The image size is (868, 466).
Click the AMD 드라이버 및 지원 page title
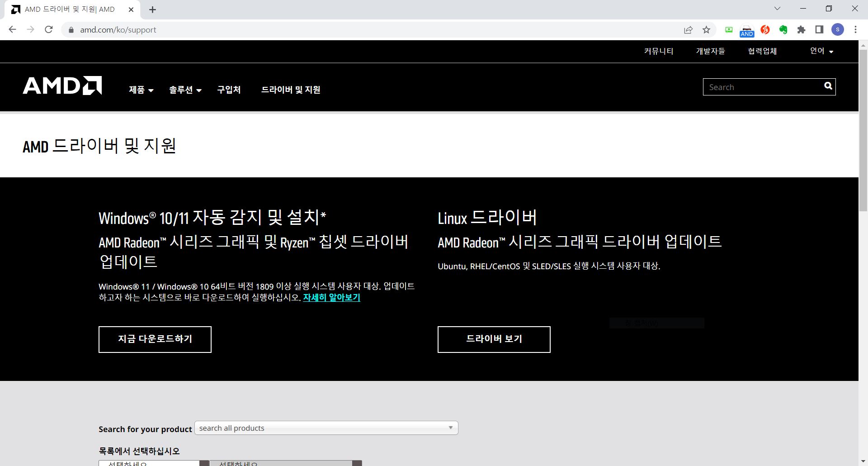coord(99,146)
